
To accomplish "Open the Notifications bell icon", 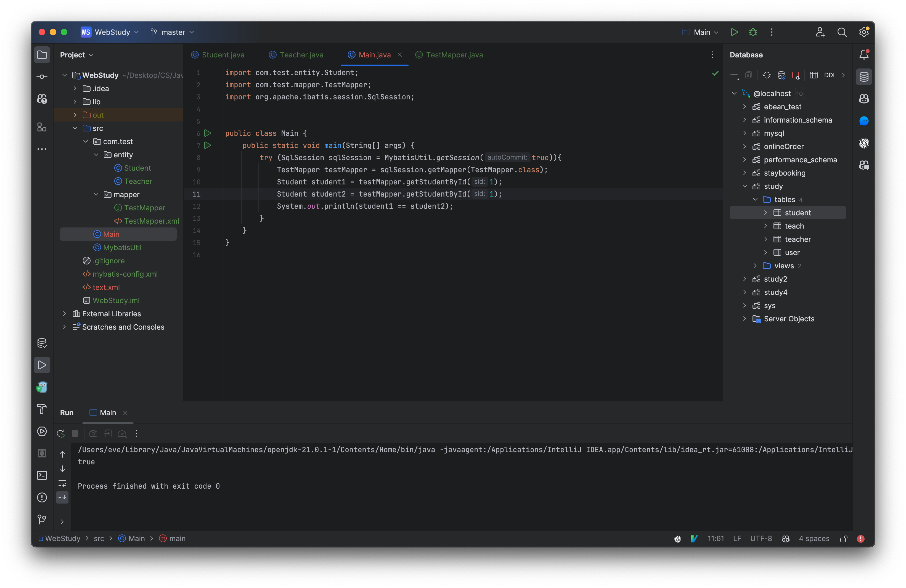I will click(x=864, y=55).
